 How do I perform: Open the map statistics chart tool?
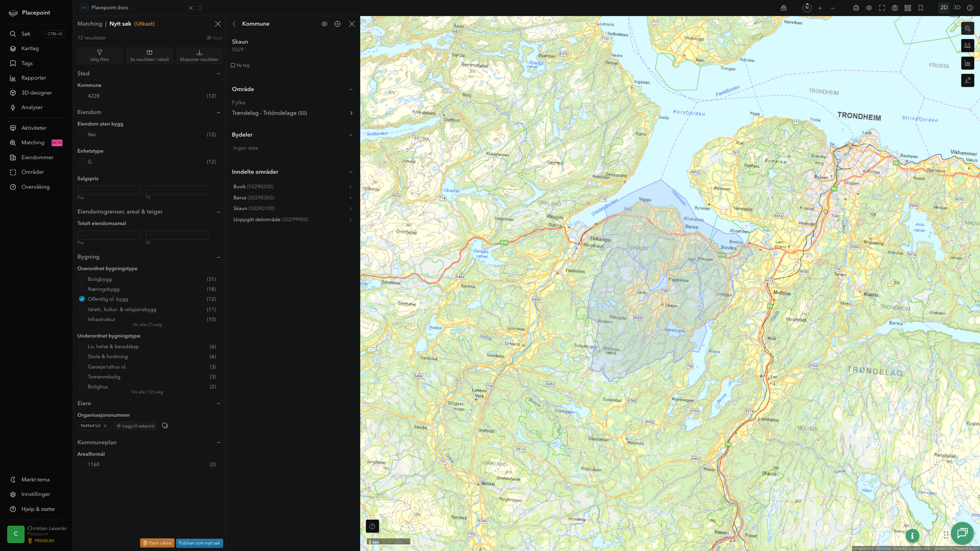coord(967,63)
